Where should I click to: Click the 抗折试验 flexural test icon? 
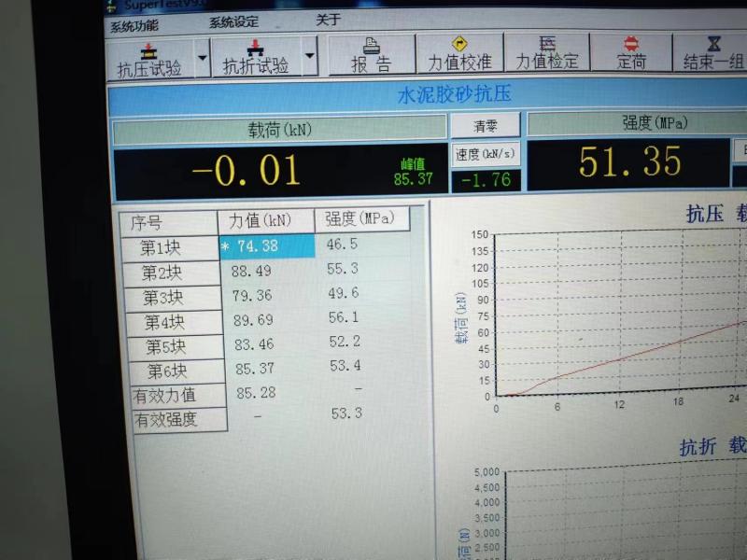[x=255, y=47]
